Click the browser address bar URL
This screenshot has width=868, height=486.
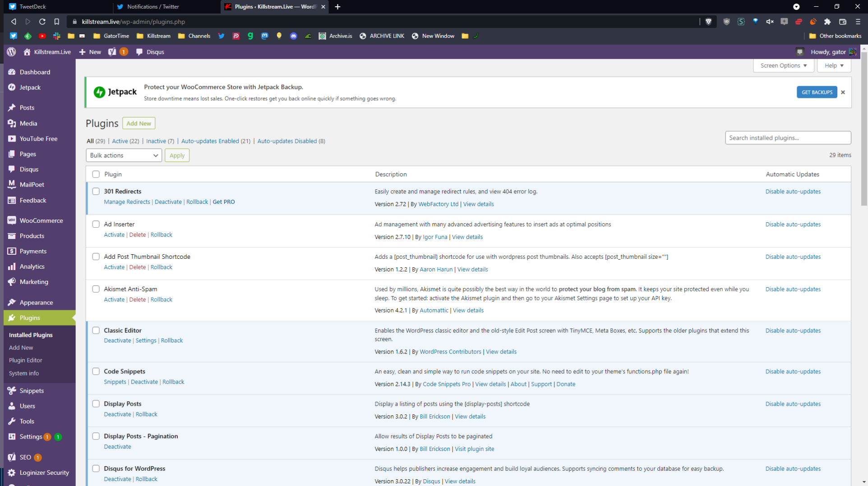pyautogui.click(x=133, y=22)
